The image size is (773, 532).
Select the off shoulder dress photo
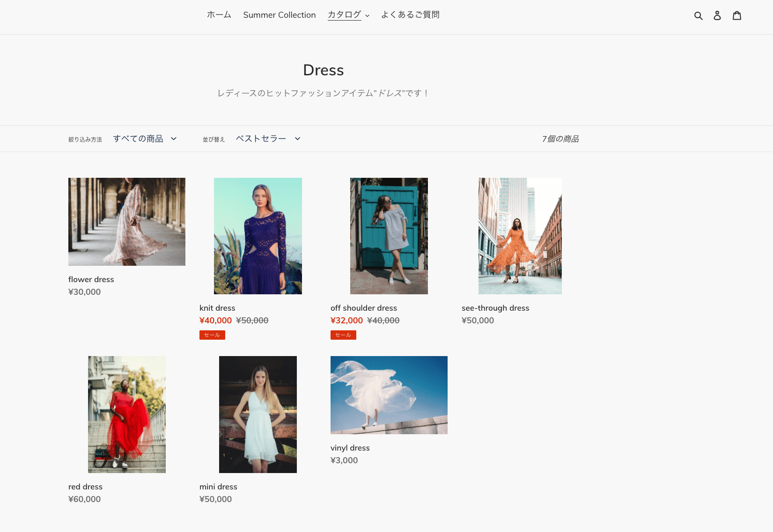pyautogui.click(x=389, y=236)
